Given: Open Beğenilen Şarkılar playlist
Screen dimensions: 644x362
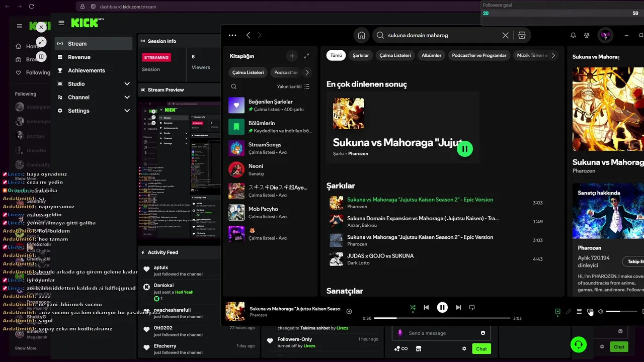Looking at the screenshot, I should pos(270,105).
